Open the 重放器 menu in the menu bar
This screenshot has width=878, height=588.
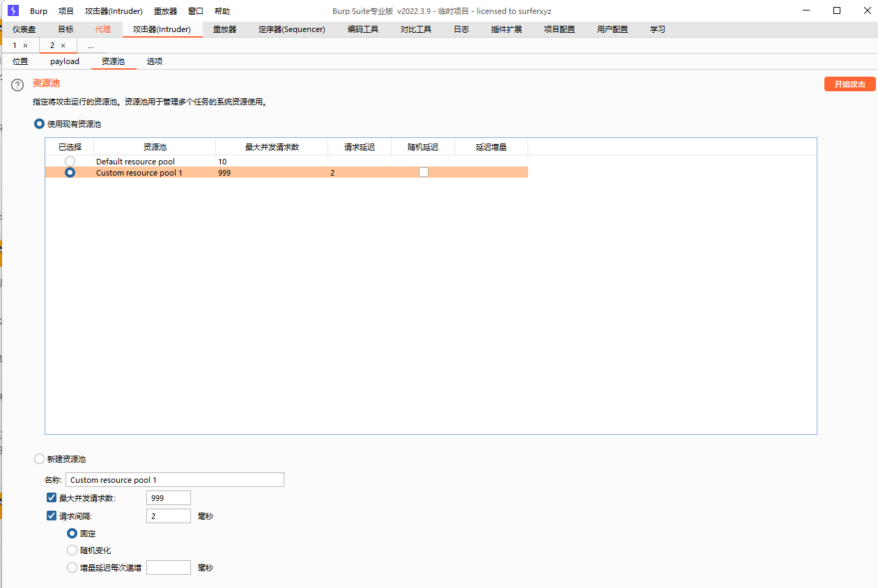(x=166, y=11)
